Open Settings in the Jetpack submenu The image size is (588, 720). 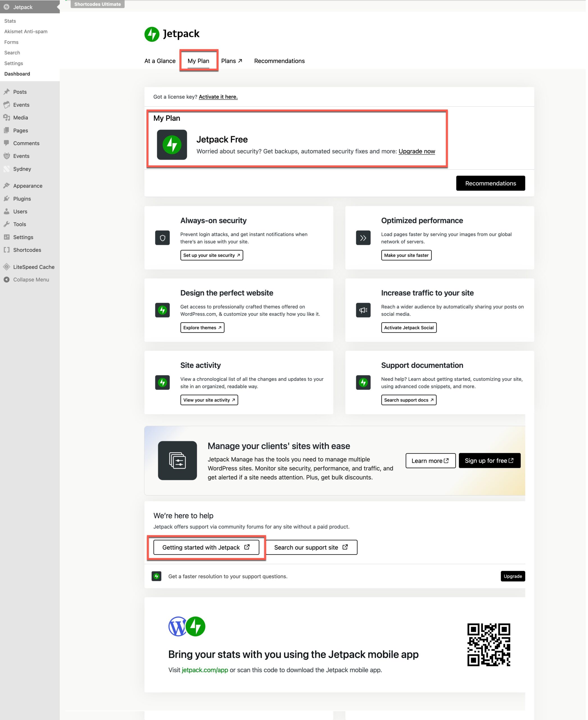pyautogui.click(x=14, y=63)
